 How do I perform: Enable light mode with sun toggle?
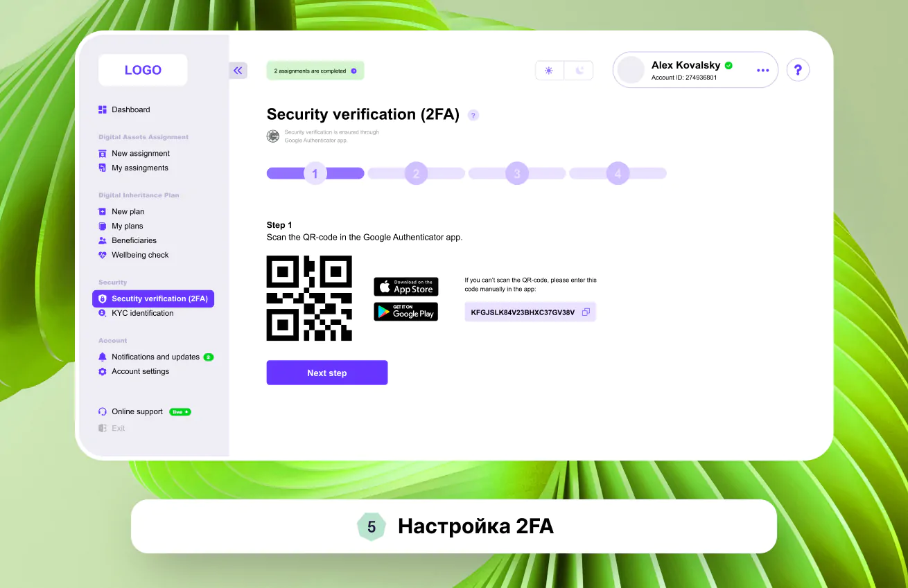pyautogui.click(x=549, y=70)
